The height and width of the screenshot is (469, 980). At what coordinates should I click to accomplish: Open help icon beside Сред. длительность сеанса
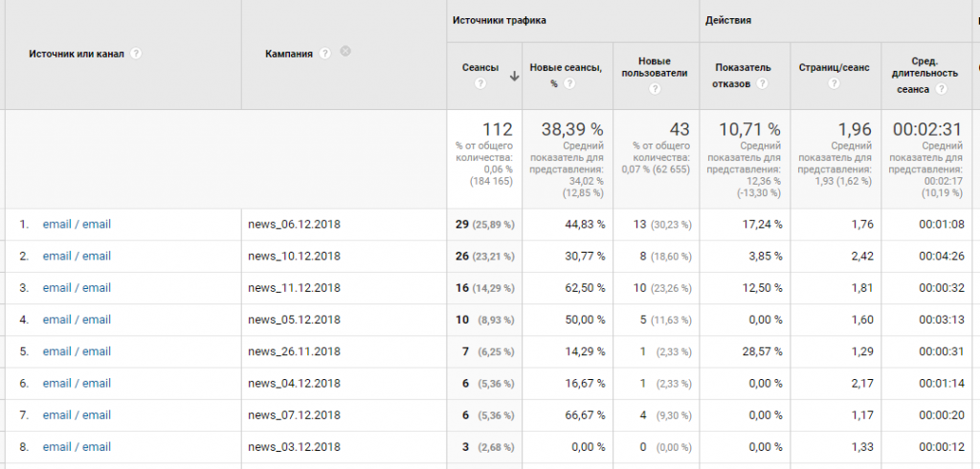pos(941,89)
